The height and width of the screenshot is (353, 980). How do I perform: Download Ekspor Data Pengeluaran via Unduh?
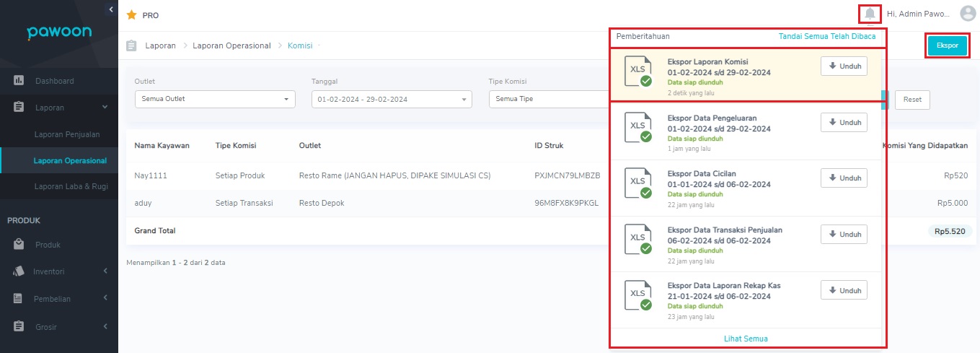coord(844,122)
